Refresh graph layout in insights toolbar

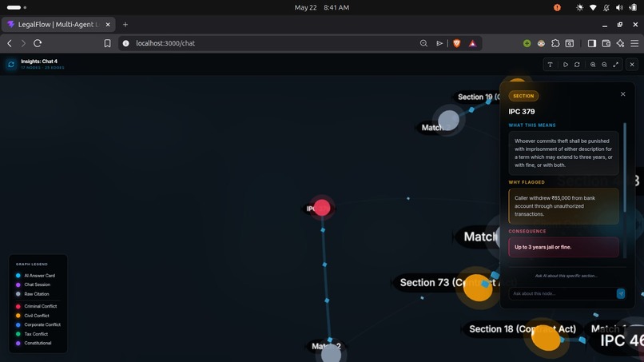click(x=577, y=65)
